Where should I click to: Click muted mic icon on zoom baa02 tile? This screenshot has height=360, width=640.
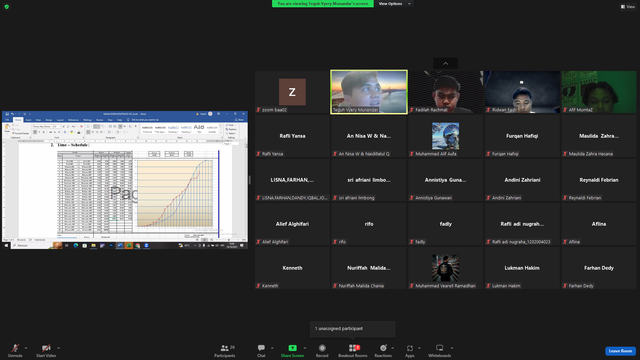click(258, 110)
